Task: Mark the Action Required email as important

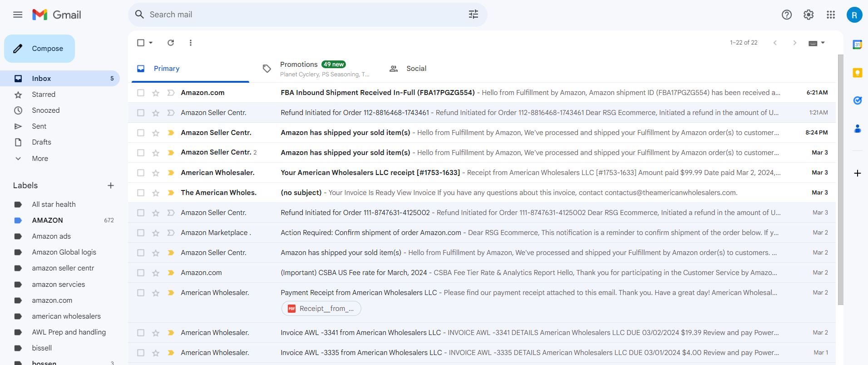Action: click(x=171, y=233)
